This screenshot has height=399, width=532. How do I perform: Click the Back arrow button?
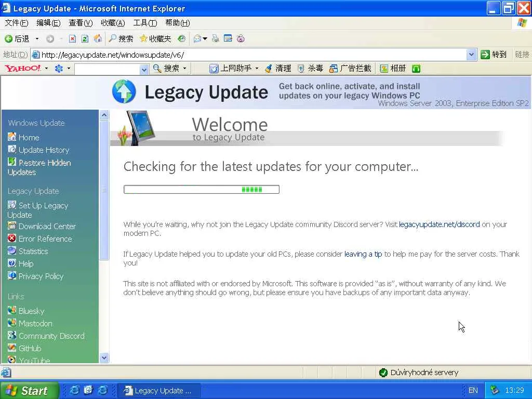point(17,38)
